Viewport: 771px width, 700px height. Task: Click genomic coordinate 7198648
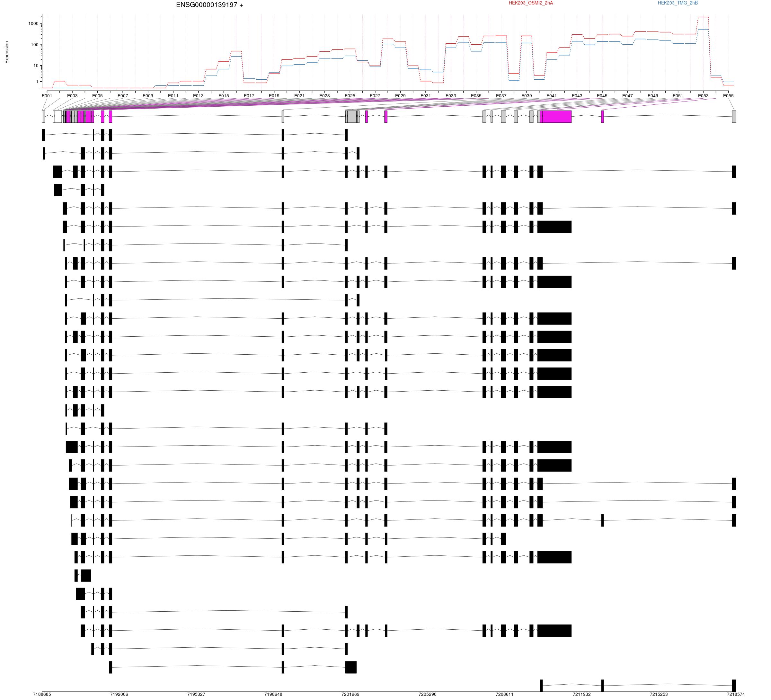coord(273,694)
